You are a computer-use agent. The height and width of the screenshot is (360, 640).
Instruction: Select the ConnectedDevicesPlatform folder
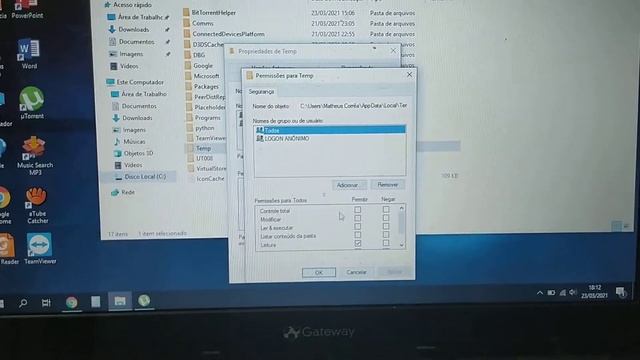(224, 34)
